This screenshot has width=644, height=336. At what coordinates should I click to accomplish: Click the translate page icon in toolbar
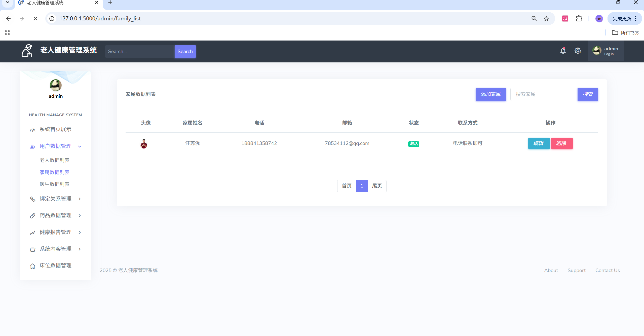point(565,19)
